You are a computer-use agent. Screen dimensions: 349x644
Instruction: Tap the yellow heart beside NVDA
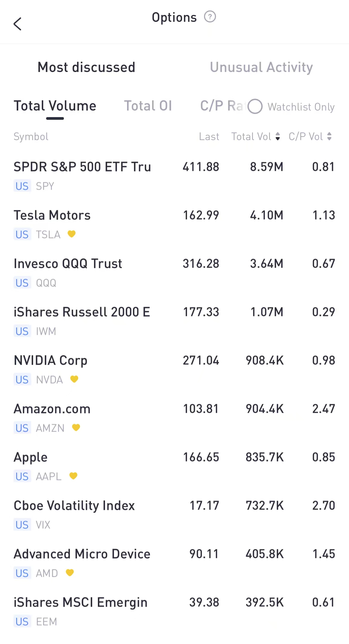point(74,379)
